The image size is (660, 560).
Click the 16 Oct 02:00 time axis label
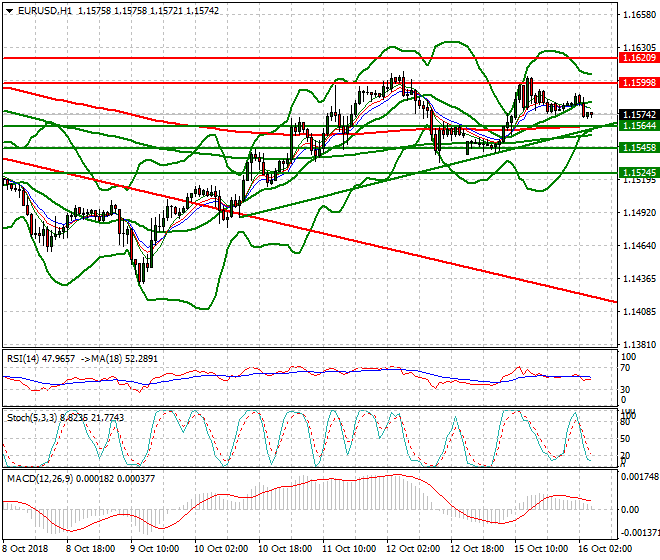click(x=604, y=549)
